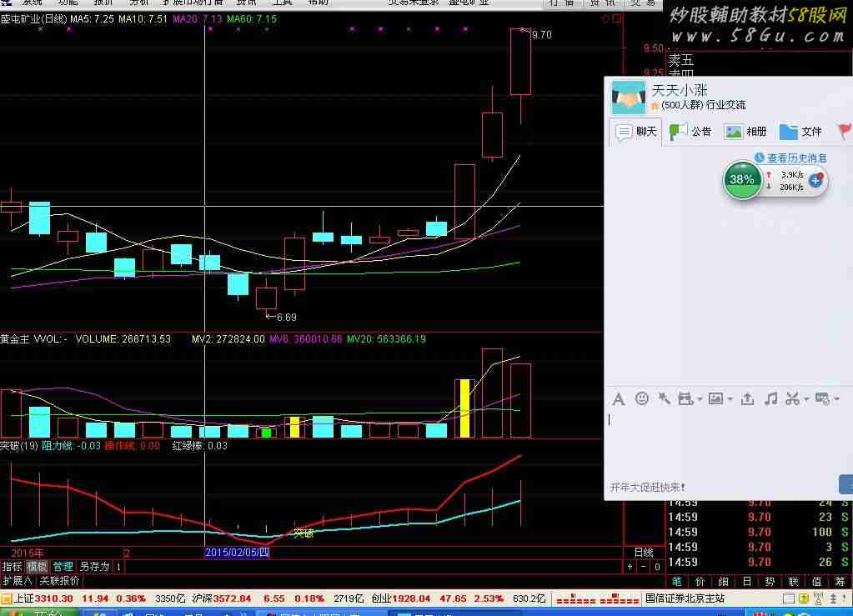Open the 文件 tab
The width and height of the screenshot is (853, 616).
point(800,132)
